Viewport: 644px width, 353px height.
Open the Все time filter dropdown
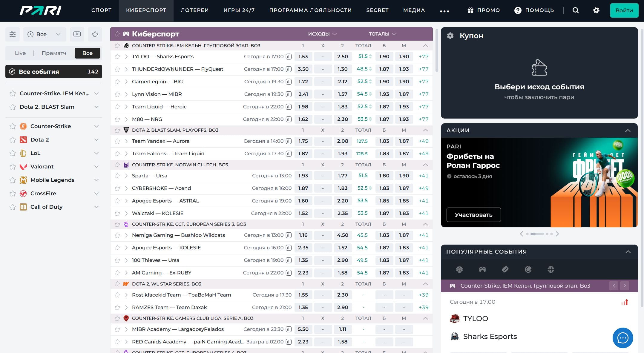[x=44, y=34]
